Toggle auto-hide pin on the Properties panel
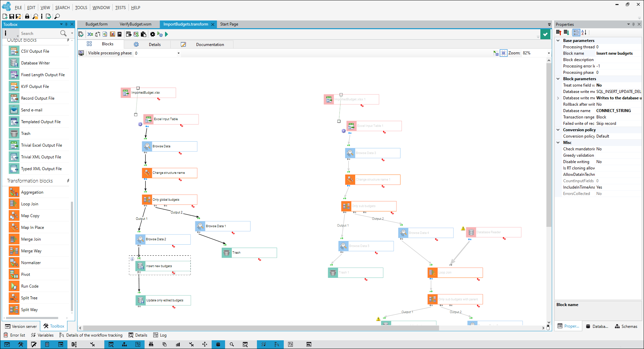This screenshot has width=644, height=349. 633,24
